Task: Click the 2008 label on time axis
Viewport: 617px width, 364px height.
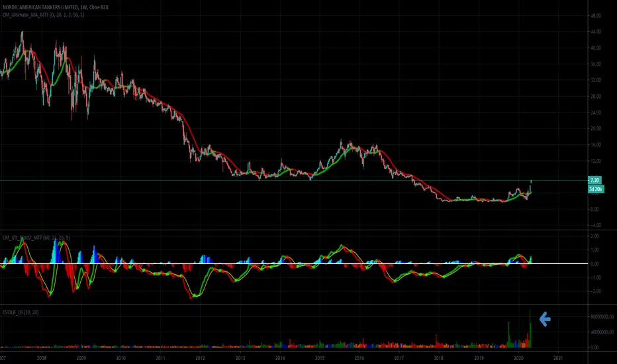Action: (x=41, y=358)
